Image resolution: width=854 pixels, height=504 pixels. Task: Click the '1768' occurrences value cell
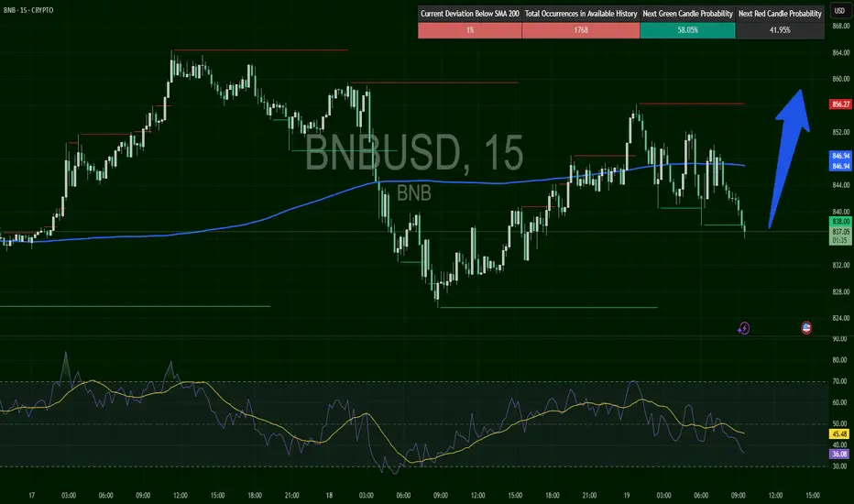(x=581, y=30)
